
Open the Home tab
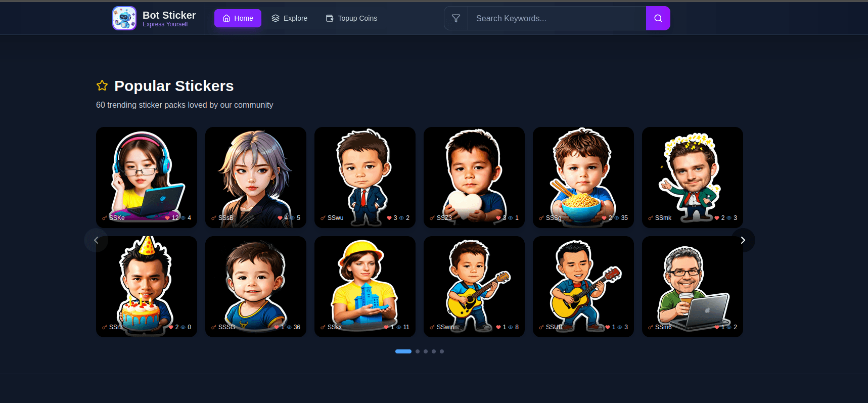point(238,18)
